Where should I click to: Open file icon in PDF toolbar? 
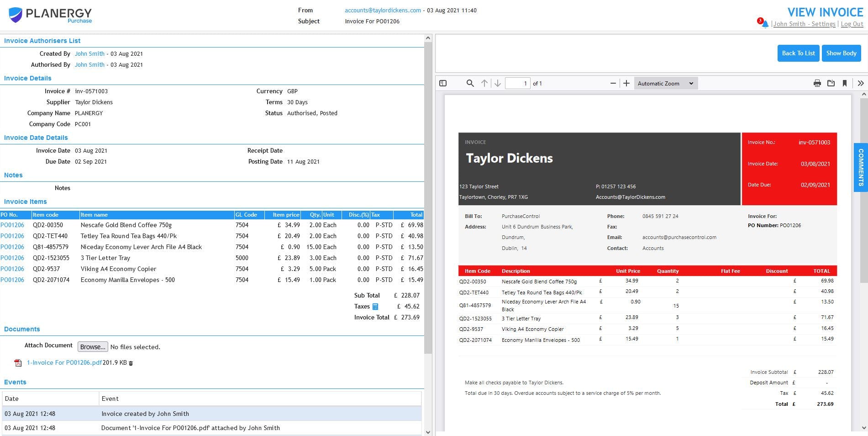click(x=831, y=83)
